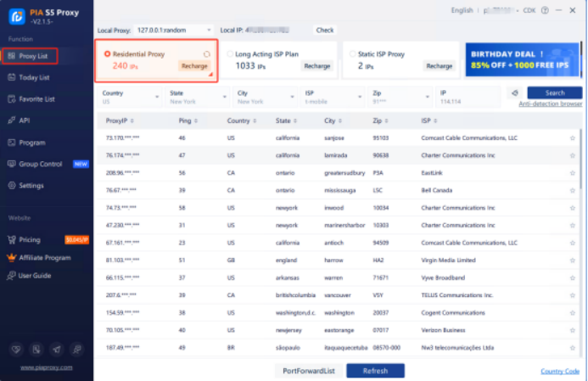This screenshot has width=588, height=381.
Task: Open the Program section
Action: (32, 143)
